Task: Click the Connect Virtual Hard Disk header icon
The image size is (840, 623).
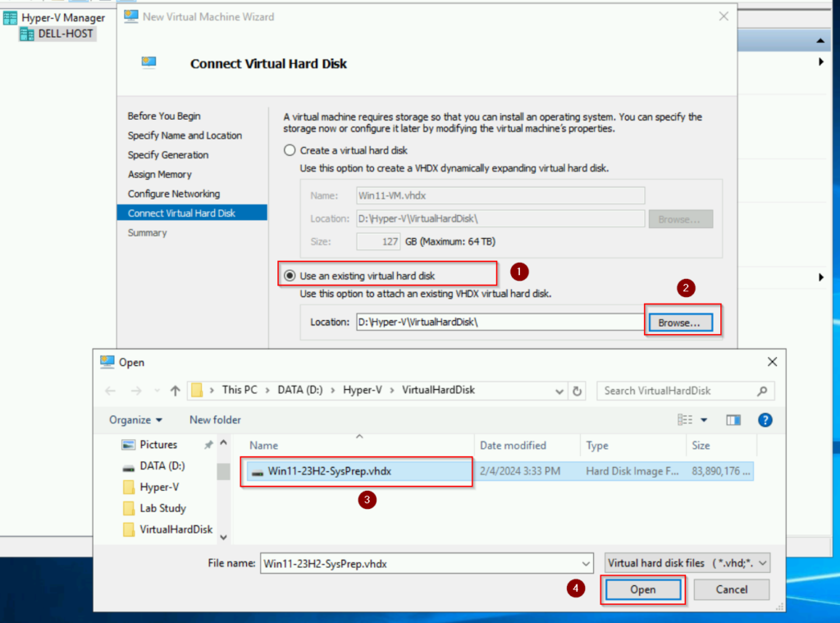Action: click(x=149, y=62)
